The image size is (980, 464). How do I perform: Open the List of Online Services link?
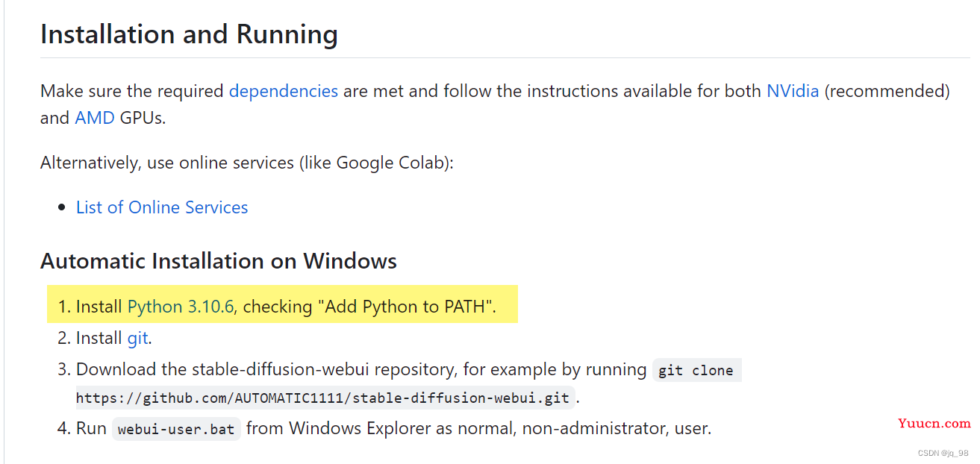tap(162, 207)
